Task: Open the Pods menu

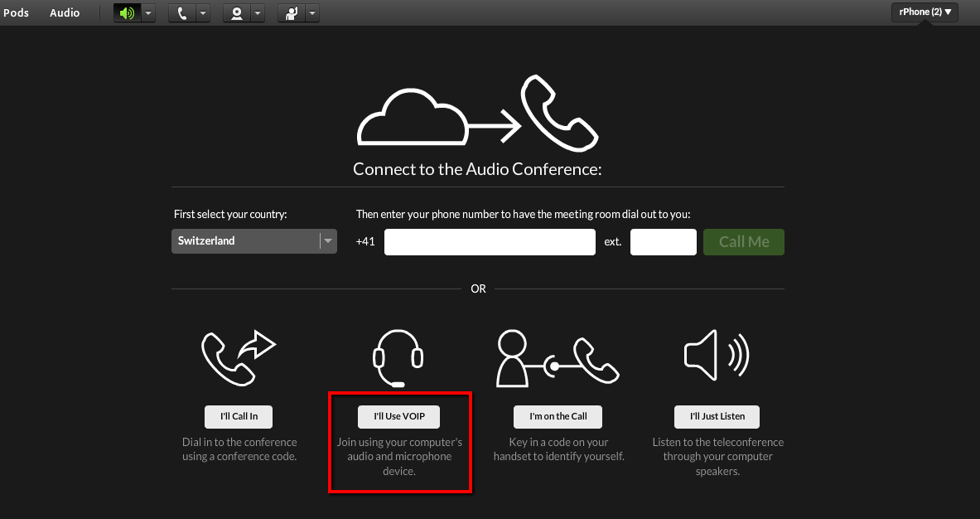Action: tap(16, 12)
